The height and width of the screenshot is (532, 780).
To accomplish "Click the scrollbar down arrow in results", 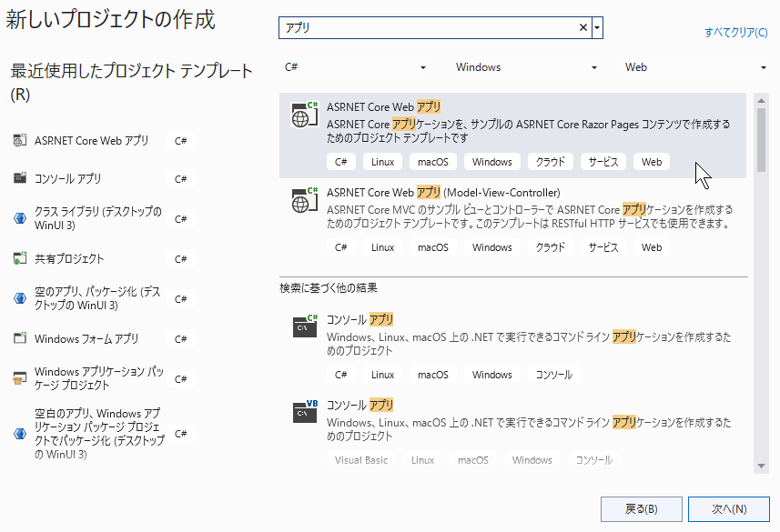I will pyautogui.click(x=761, y=466).
